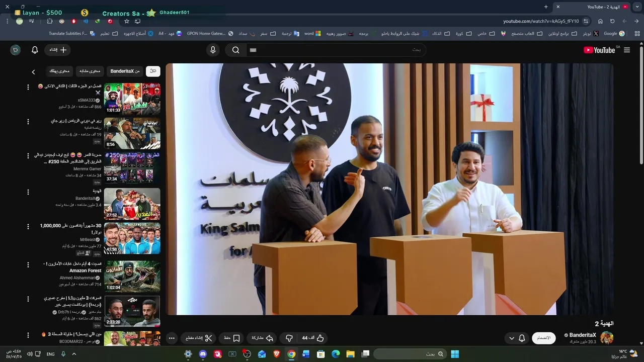Open a new Chrome tab with plus

click(546, 7)
